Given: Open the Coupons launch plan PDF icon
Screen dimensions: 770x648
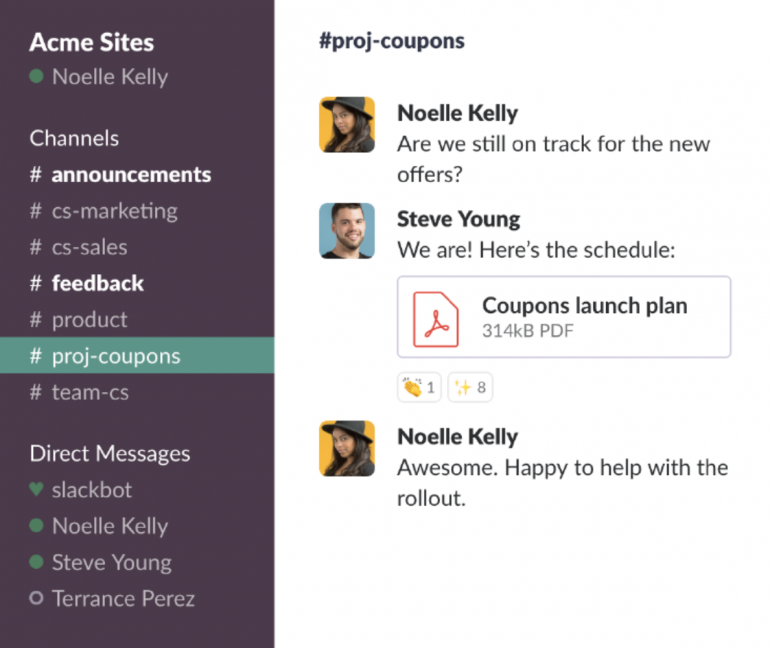Looking at the screenshot, I should coord(436,319).
